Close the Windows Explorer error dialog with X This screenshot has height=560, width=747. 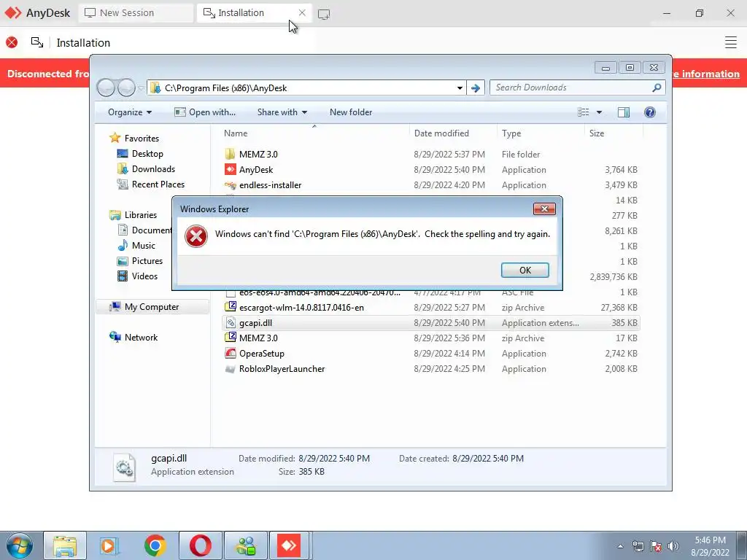[544, 209]
